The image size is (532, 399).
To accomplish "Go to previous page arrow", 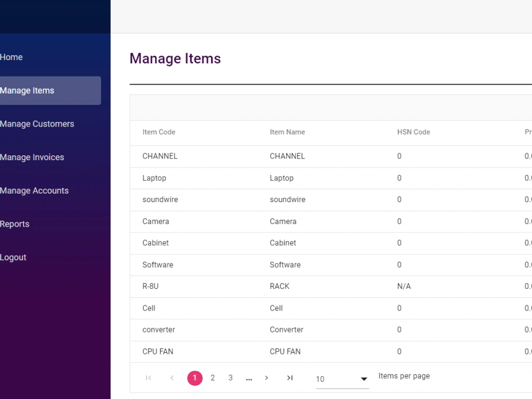I will click(172, 378).
